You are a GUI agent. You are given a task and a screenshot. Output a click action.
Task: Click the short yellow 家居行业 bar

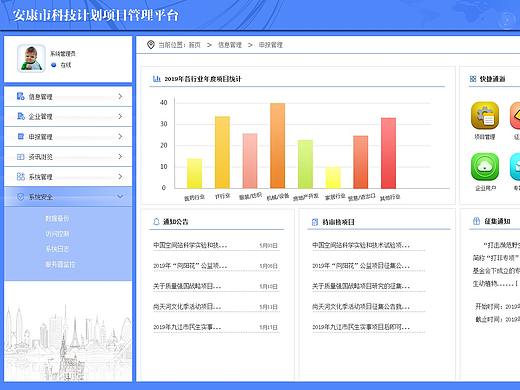point(333,177)
